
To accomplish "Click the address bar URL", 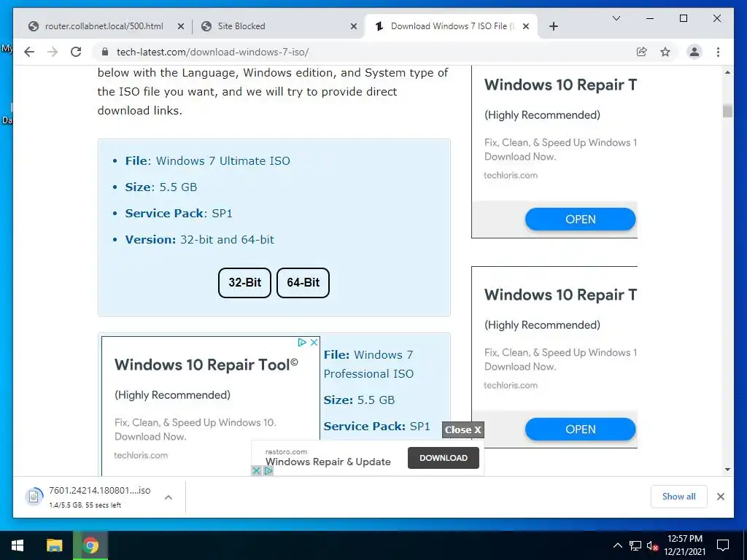I will coord(212,52).
